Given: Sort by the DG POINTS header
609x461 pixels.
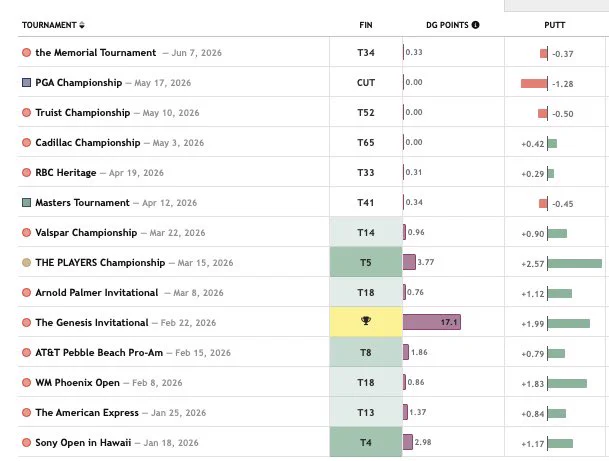Looking at the screenshot, I should pos(447,25).
